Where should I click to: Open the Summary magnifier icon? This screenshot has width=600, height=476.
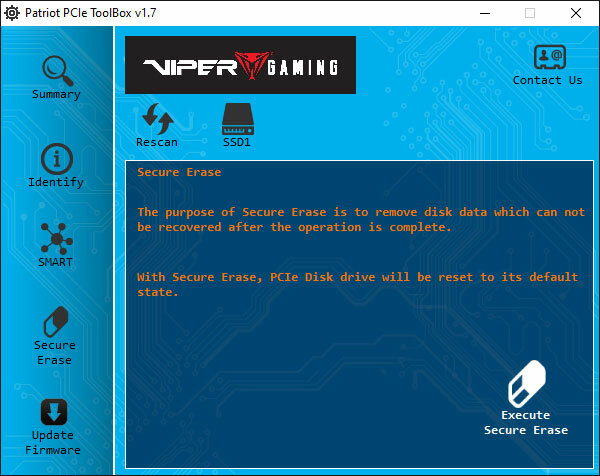coord(57,70)
